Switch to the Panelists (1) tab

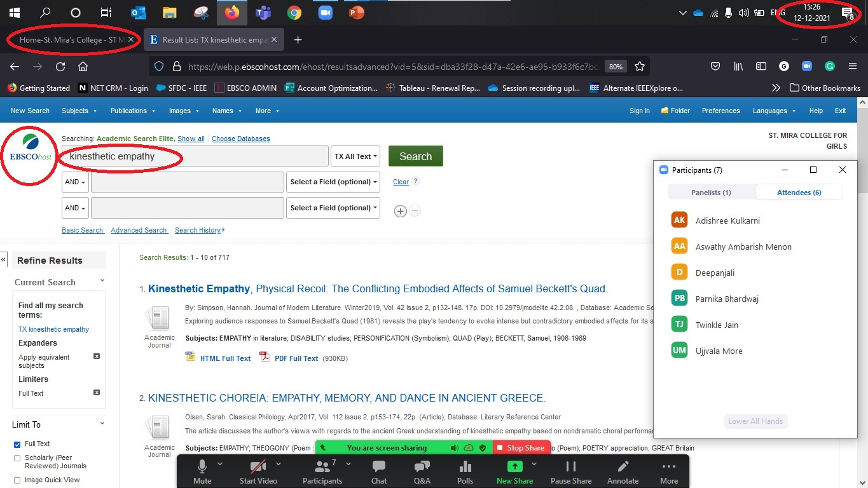tap(711, 193)
